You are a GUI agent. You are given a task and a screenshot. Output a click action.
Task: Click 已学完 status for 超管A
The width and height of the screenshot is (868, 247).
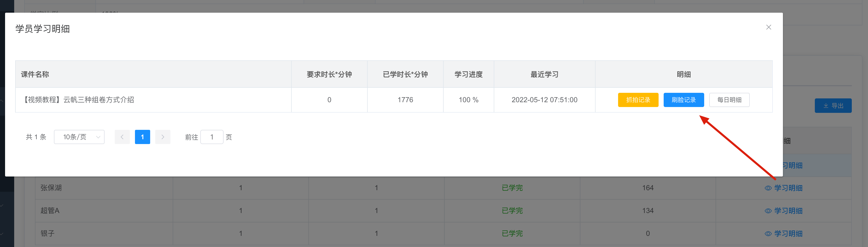click(x=512, y=210)
